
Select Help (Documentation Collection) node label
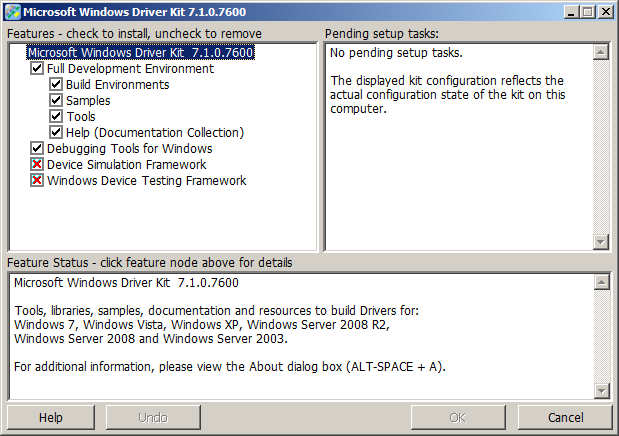click(x=155, y=133)
